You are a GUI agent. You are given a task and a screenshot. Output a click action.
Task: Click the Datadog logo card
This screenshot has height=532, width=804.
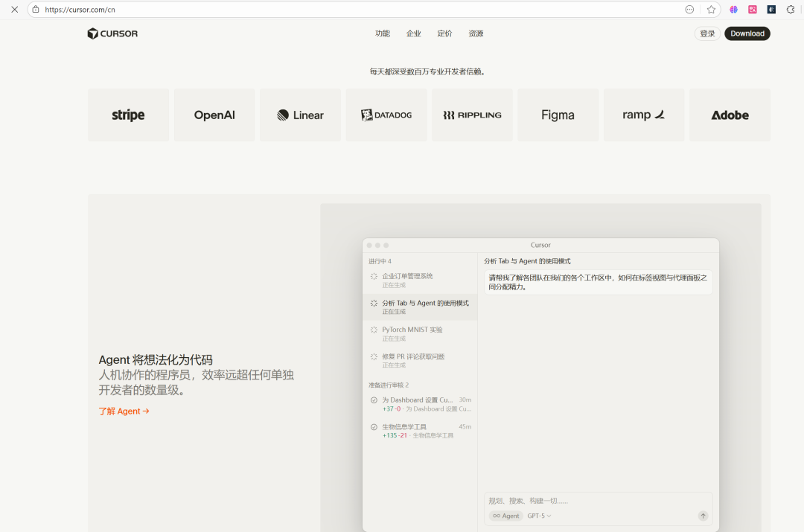pos(386,115)
